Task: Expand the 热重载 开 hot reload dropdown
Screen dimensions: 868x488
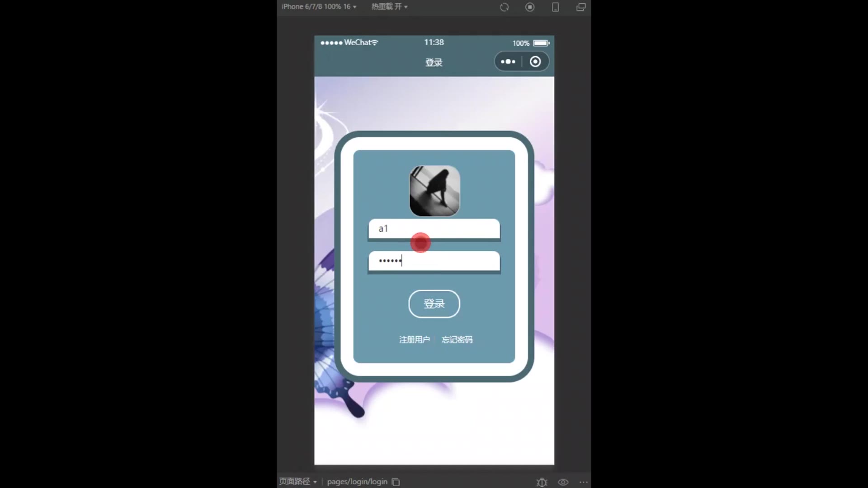Action: click(x=389, y=7)
